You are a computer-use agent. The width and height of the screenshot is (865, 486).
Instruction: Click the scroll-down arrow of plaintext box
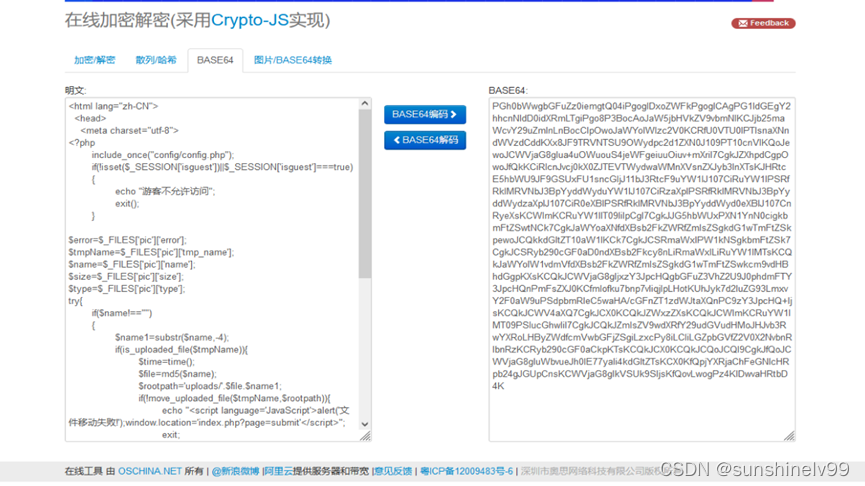point(365,424)
